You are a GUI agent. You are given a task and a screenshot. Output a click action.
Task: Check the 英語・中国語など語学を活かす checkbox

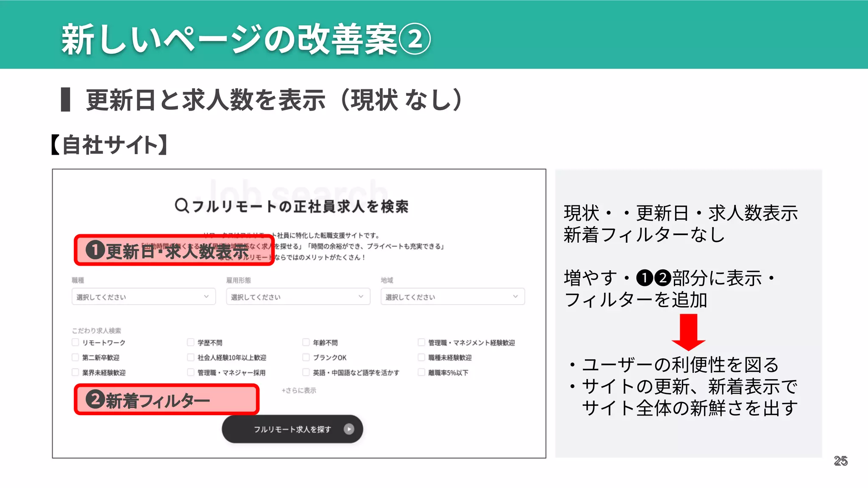click(306, 372)
